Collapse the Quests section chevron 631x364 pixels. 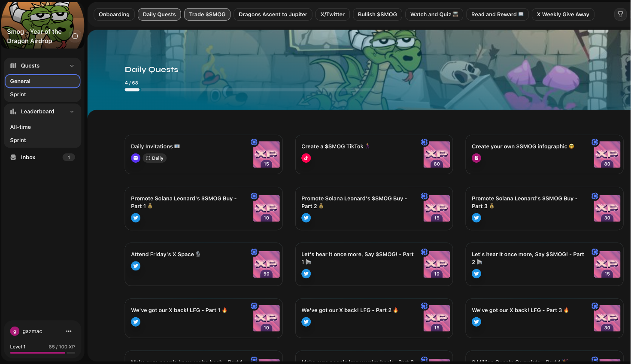coord(72,66)
